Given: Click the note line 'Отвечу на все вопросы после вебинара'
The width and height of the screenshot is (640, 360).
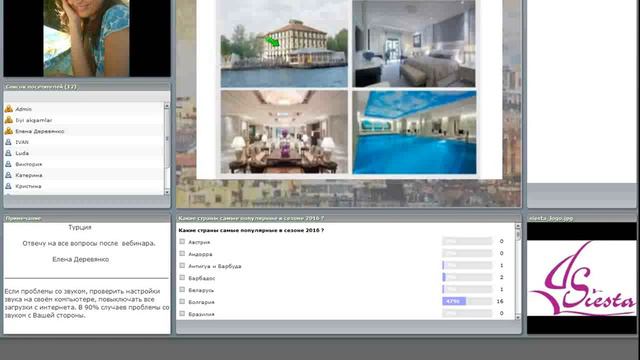Looking at the screenshot, I should click(x=89, y=243).
